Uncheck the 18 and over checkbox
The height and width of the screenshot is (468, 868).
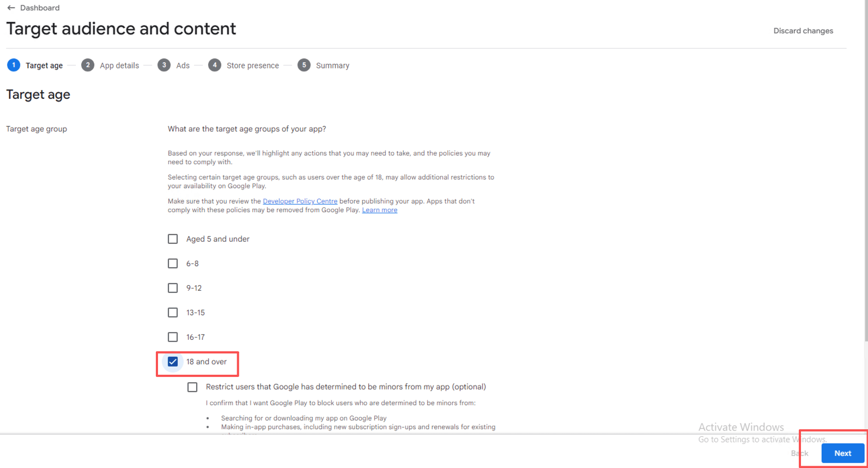(x=173, y=362)
